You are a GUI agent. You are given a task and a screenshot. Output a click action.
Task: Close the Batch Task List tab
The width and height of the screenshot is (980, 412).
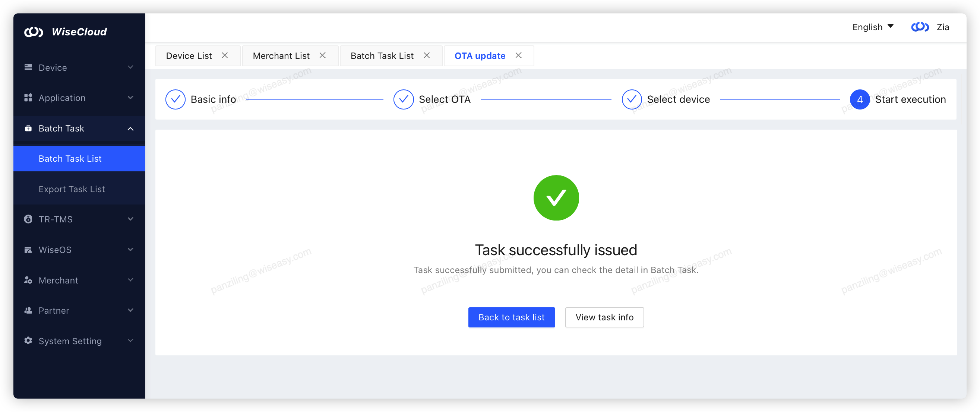point(427,56)
